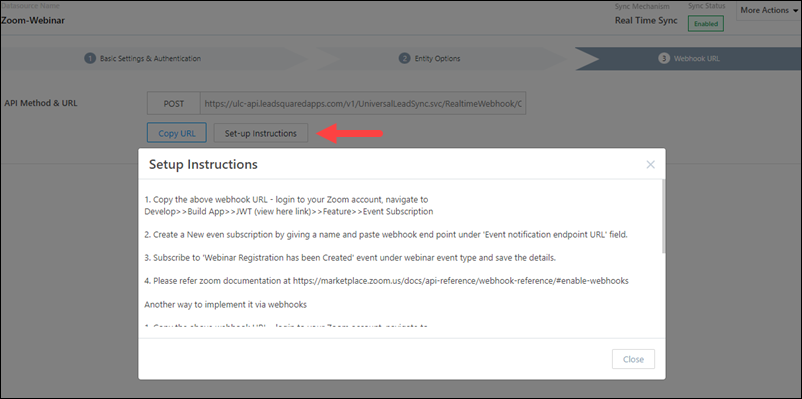Click step 2 'Create a New even subscription' text
This screenshot has height=399, width=802.
tap(386, 234)
